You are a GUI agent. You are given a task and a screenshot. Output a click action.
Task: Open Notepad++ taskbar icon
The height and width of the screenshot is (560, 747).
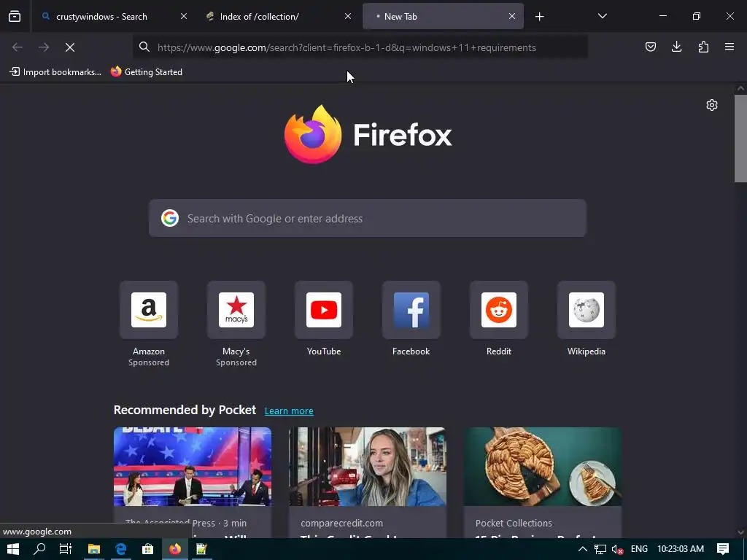point(201,549)
